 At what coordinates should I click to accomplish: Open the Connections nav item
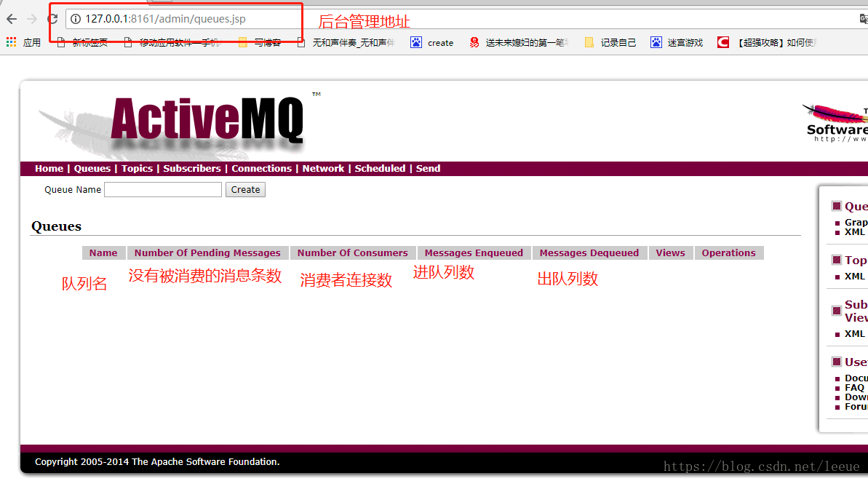(261, 168)
